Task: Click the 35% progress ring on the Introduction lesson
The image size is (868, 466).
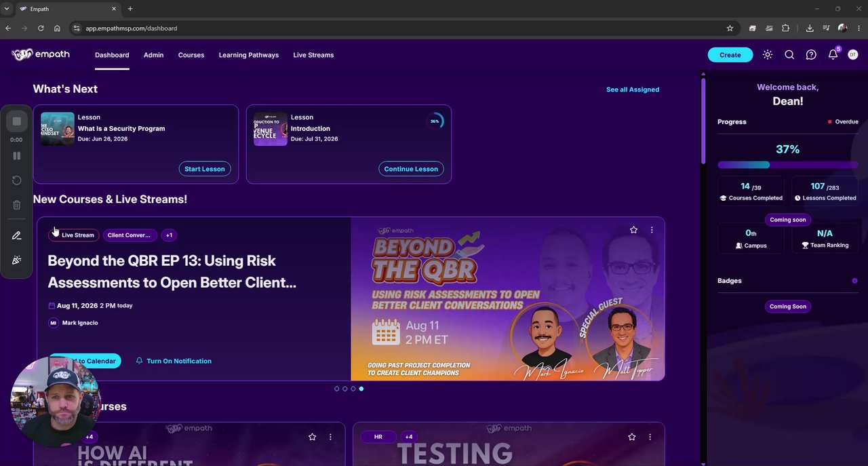Action: pos(435,121)
